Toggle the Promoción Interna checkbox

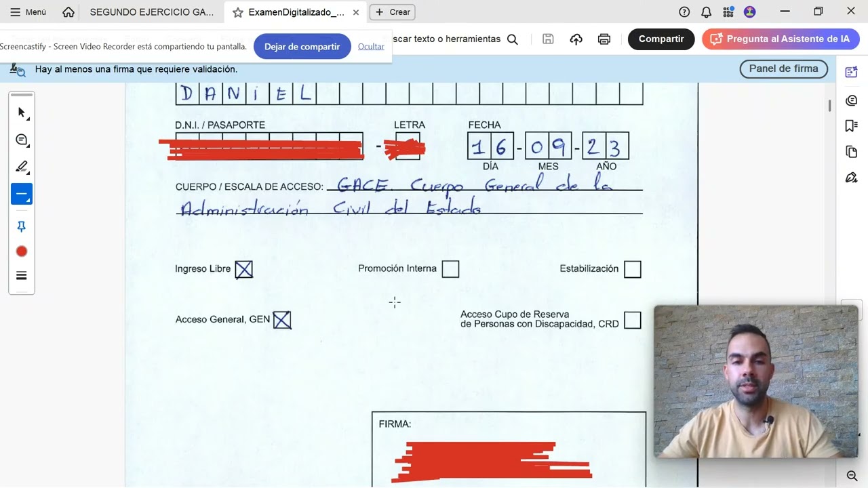pos(450,269)
